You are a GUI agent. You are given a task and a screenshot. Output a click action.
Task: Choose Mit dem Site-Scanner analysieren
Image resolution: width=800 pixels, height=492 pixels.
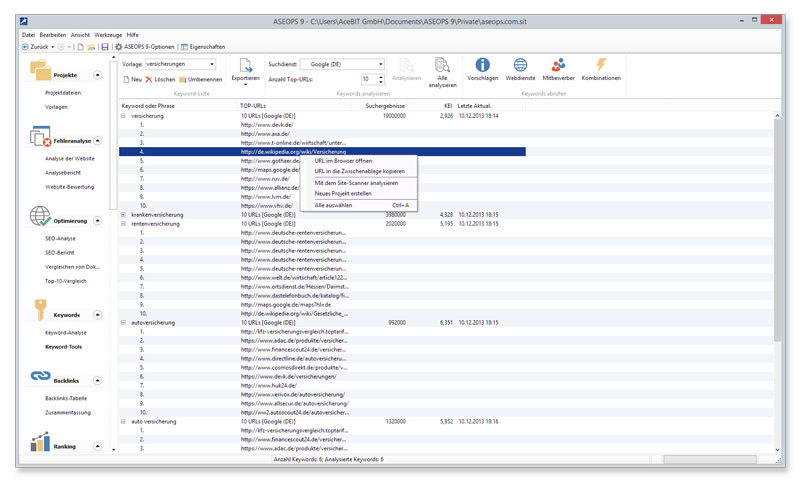pos(359,183)
